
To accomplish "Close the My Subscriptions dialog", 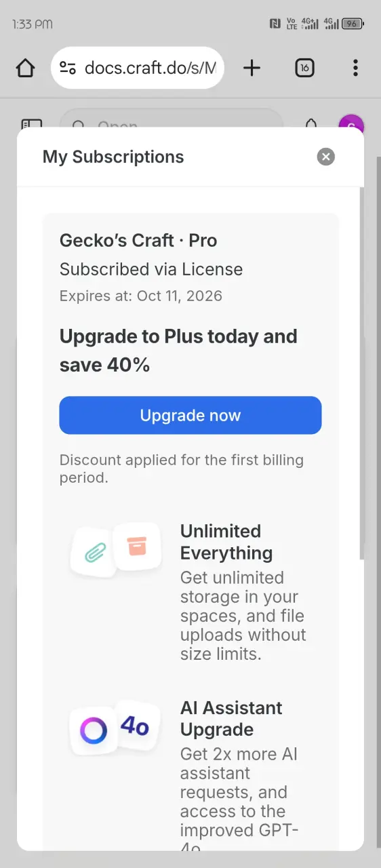I will coord(326,157).
